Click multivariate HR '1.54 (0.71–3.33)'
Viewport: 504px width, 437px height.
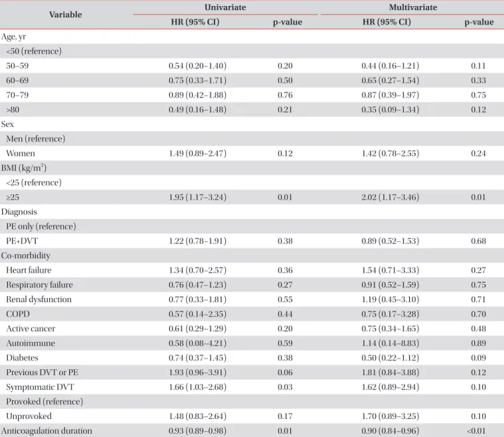pos(390,270)
